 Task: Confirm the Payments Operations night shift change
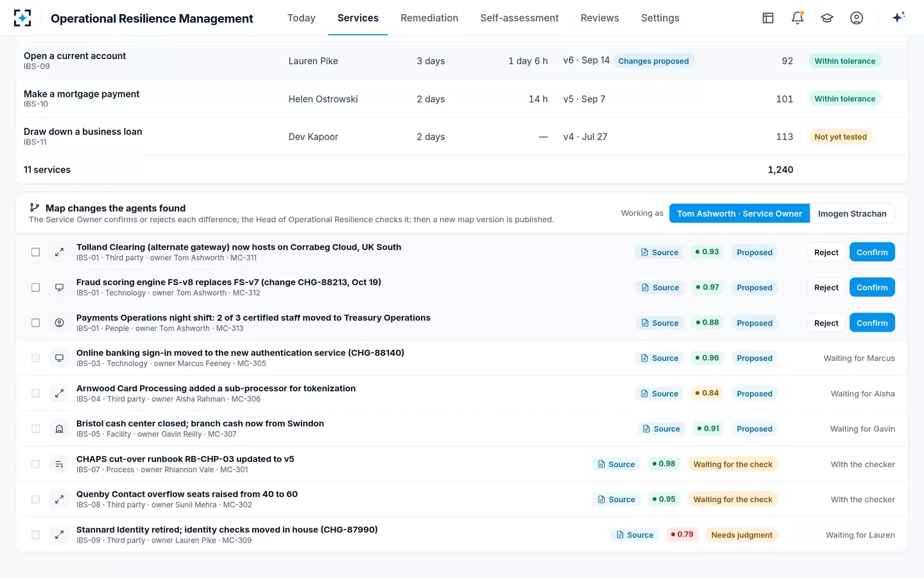pos(872,323)
